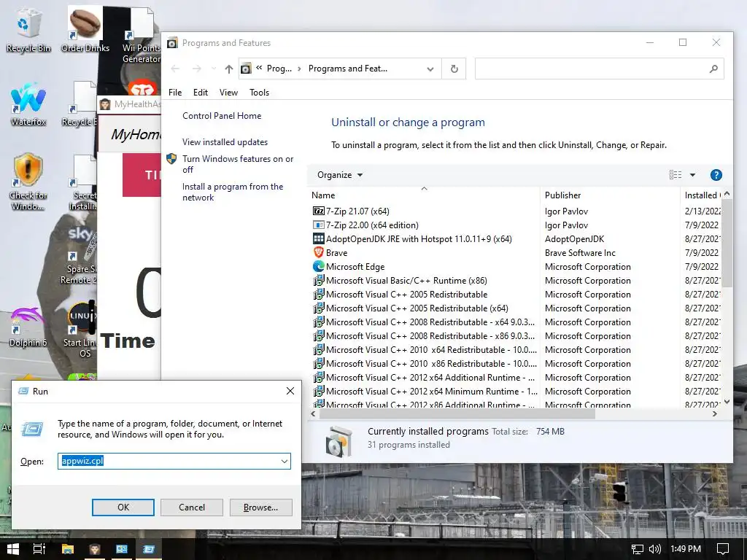Select 7-Zip 22.00 (x64 edition) row
747x560 pixels.
516,225
